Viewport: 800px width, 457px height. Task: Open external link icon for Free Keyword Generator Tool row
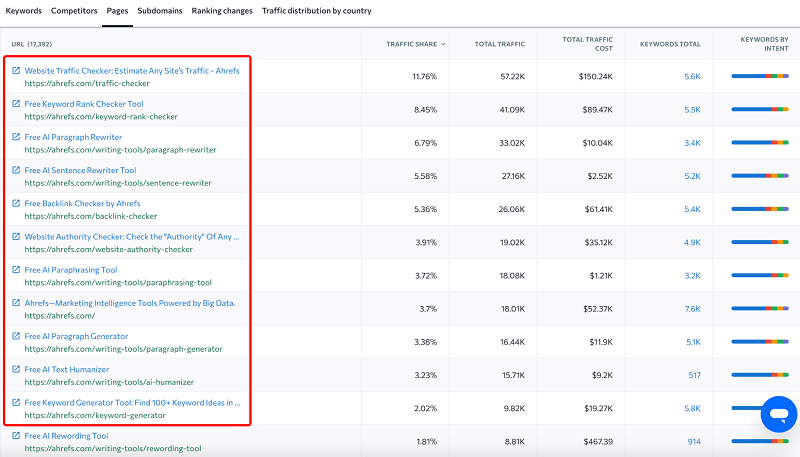[x=16, y=402]
